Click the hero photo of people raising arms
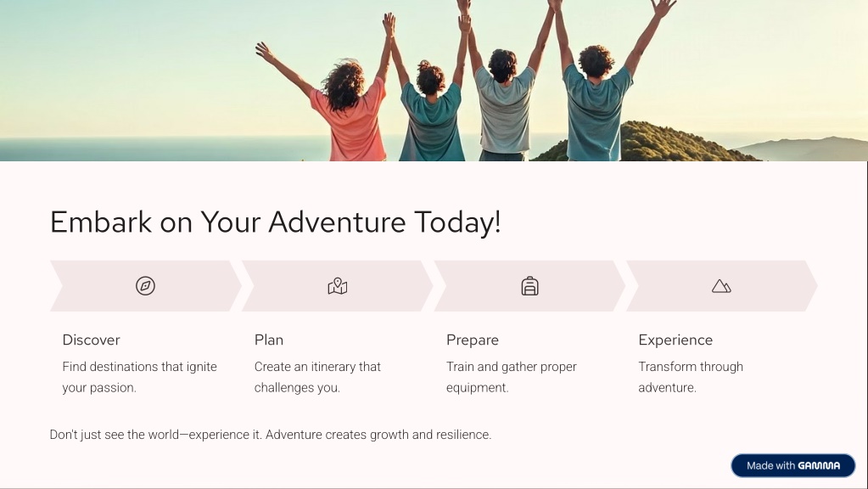 point(434,81)
